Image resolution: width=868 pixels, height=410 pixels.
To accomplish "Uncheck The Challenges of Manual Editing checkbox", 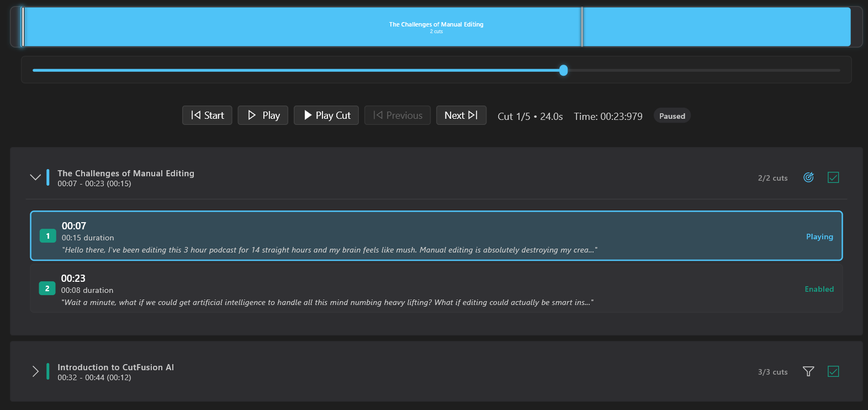I will [x=833, y=177].
